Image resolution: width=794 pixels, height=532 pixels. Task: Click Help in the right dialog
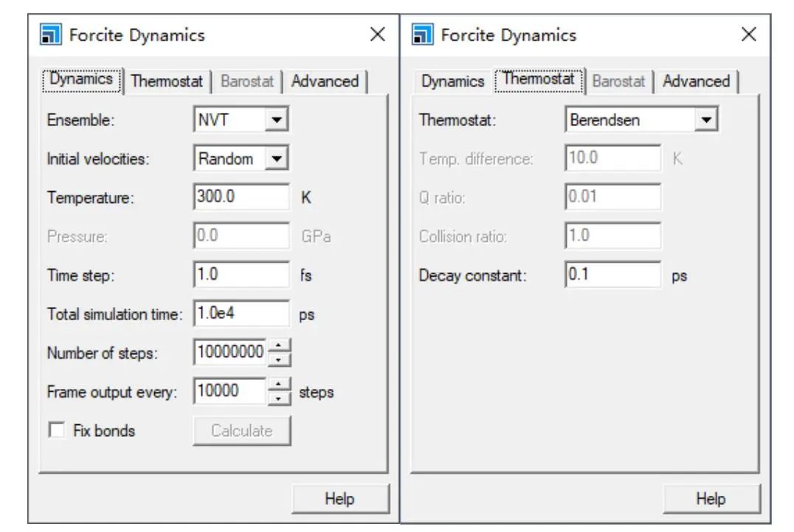click(x=711, y=499)
